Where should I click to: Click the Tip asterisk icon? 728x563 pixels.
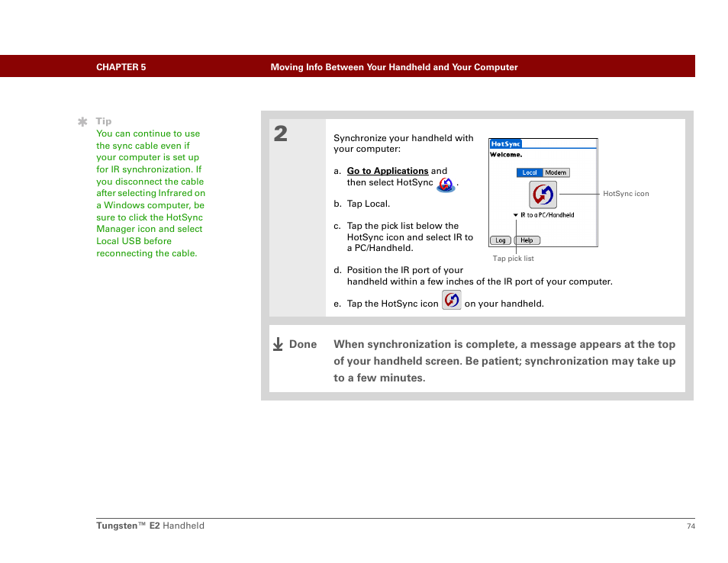point(82,121)
